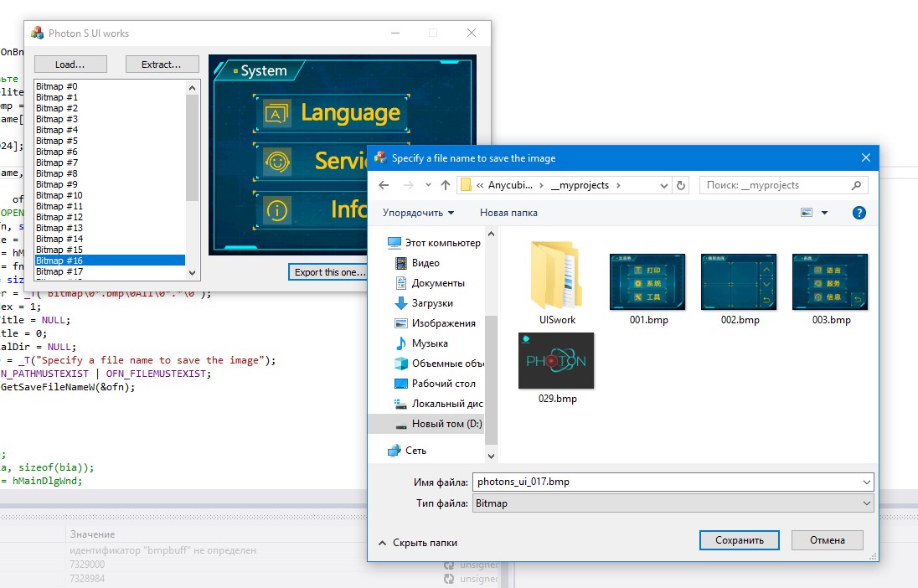Select the 002.bmp file
918x588 pixels.
740,282
